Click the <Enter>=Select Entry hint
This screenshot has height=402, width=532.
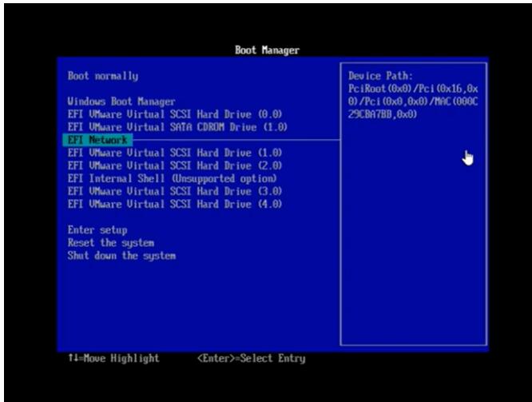(x=251, y=358)
